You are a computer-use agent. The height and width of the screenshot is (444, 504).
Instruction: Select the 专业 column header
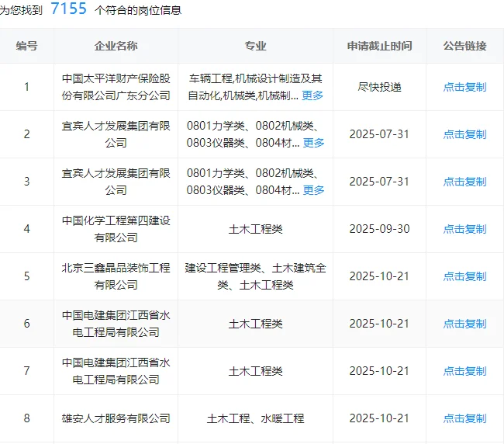256,46
